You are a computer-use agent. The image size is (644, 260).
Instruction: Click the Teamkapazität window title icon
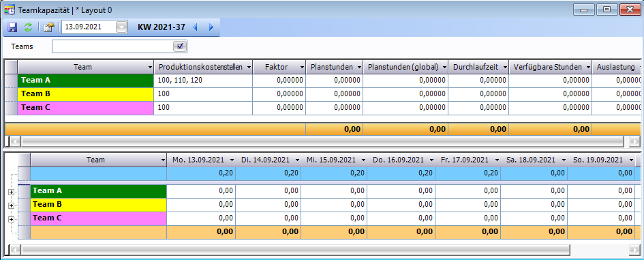[10, 10]
